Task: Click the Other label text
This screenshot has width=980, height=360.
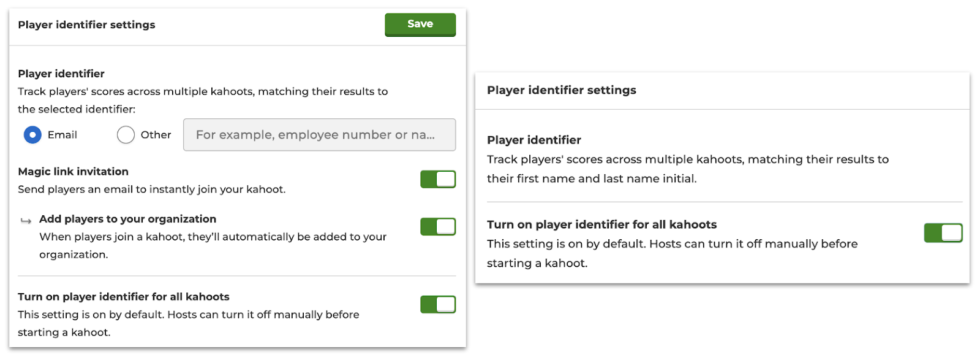Action: click(x=156, y=135)
